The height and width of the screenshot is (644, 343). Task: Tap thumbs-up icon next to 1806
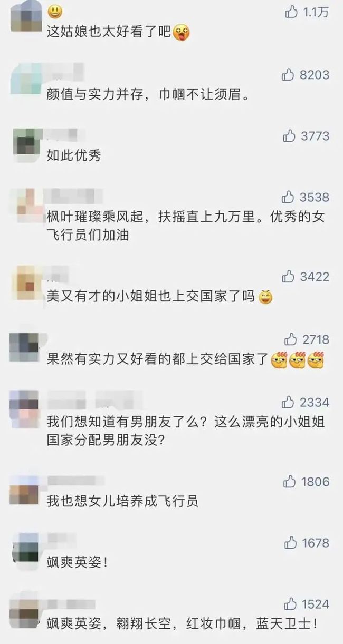click(289, 481)
